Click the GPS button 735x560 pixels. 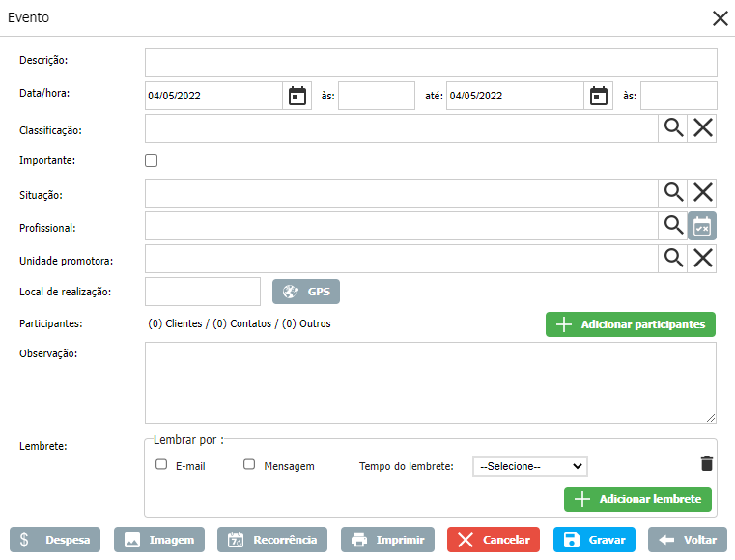tap(306, 292)
